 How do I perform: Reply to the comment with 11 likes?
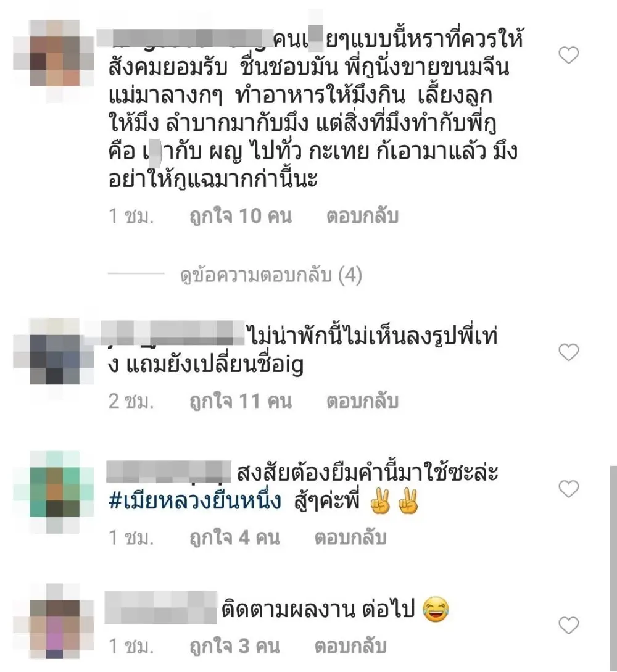[x=363, y=401]
